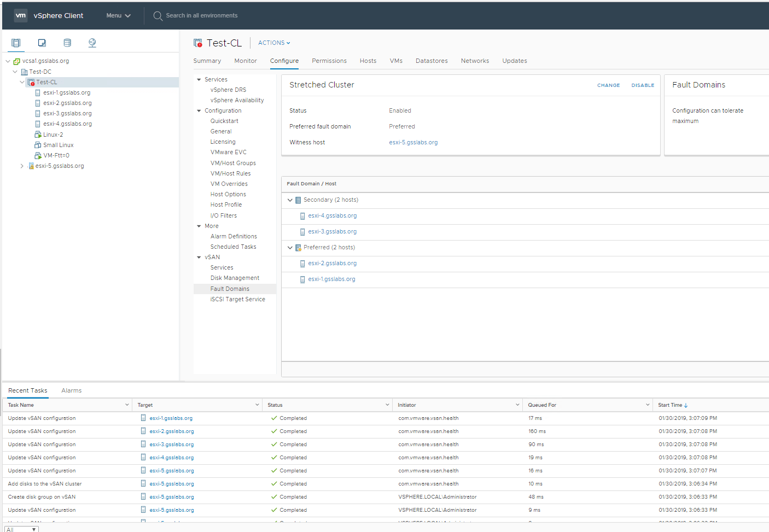Click the search in all environments field
769x532 pixels.
[x=202, y=15]
